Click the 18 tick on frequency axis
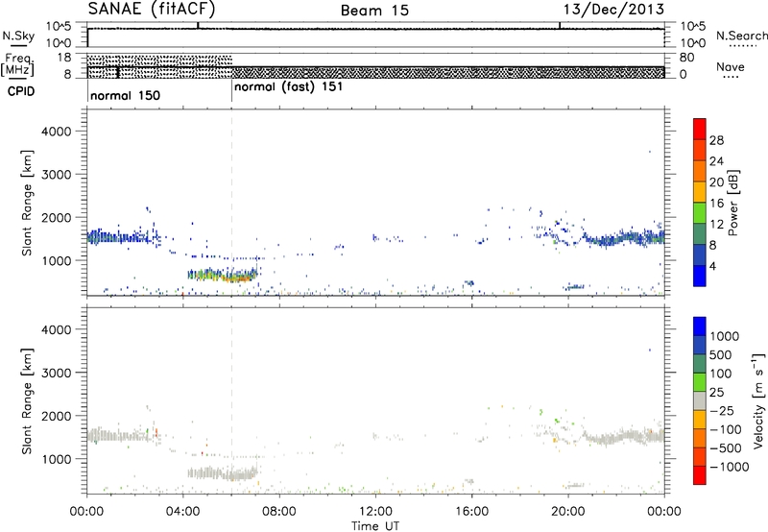 click(x=64, y=58)
